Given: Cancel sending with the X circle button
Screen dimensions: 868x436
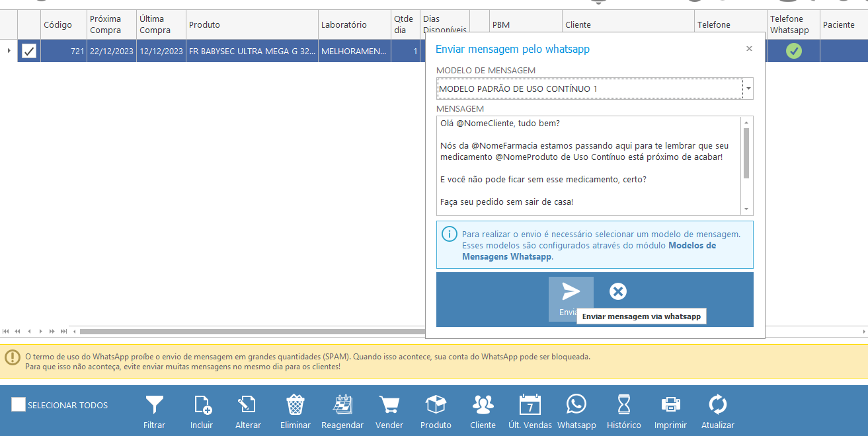Looking at the screenshot, I should 617,292.
